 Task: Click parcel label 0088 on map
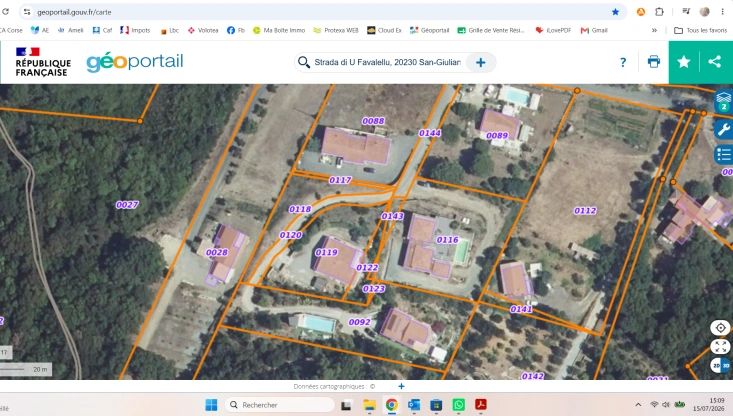373,121
